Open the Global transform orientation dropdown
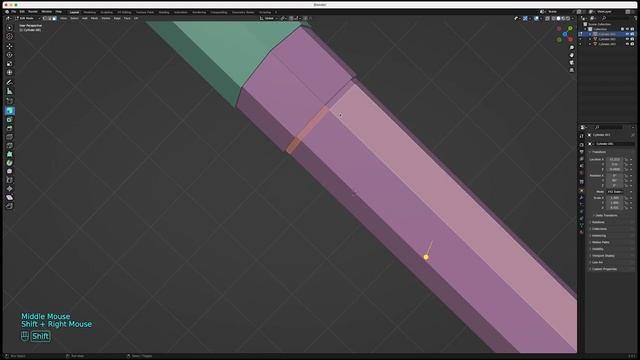The image size is (640, 360). 268,18
